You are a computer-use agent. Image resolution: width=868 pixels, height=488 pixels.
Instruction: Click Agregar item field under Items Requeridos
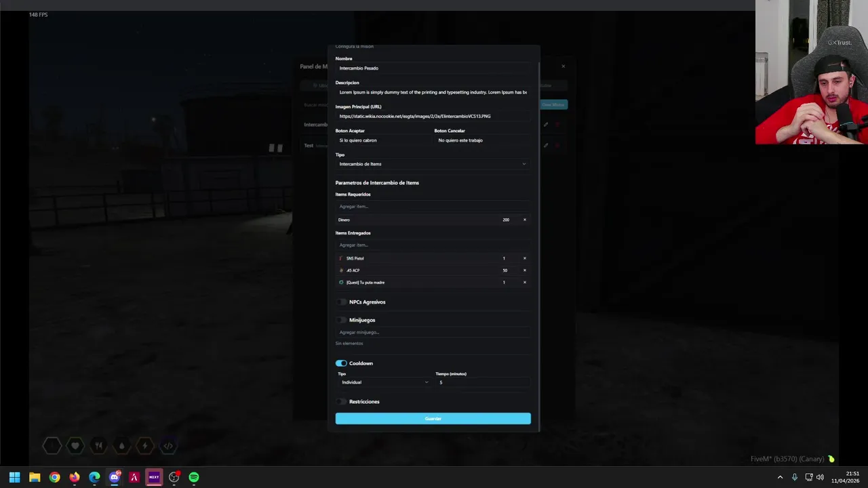click(433, 206)
